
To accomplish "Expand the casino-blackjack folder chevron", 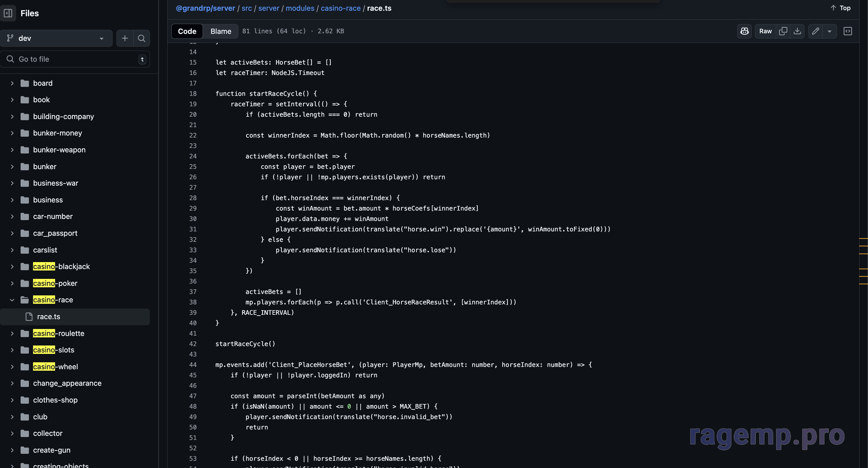I will pos(12,267).
